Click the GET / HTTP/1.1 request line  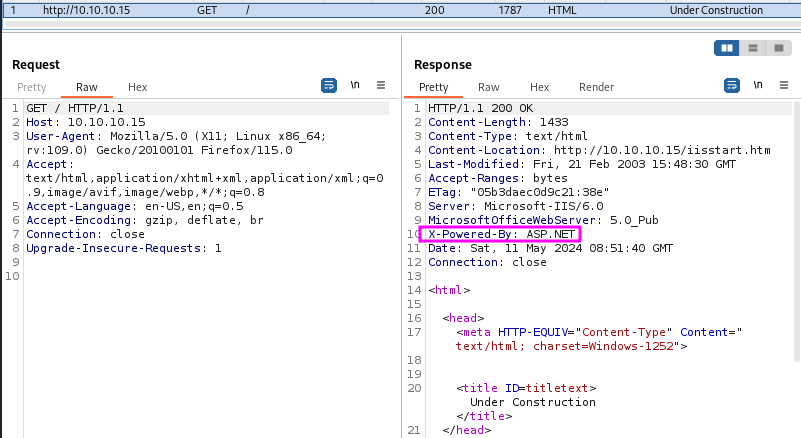(75, 108)
